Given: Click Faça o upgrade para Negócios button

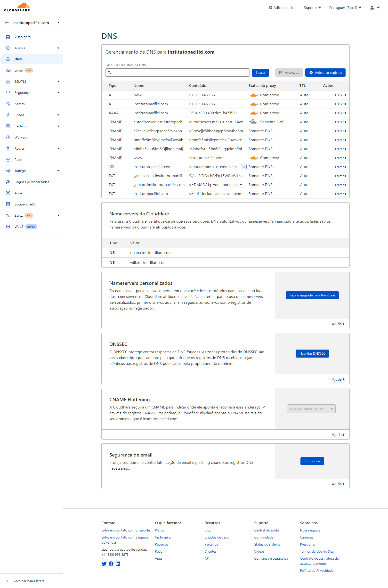Looking at the screenshot, I should coord(312,295).
